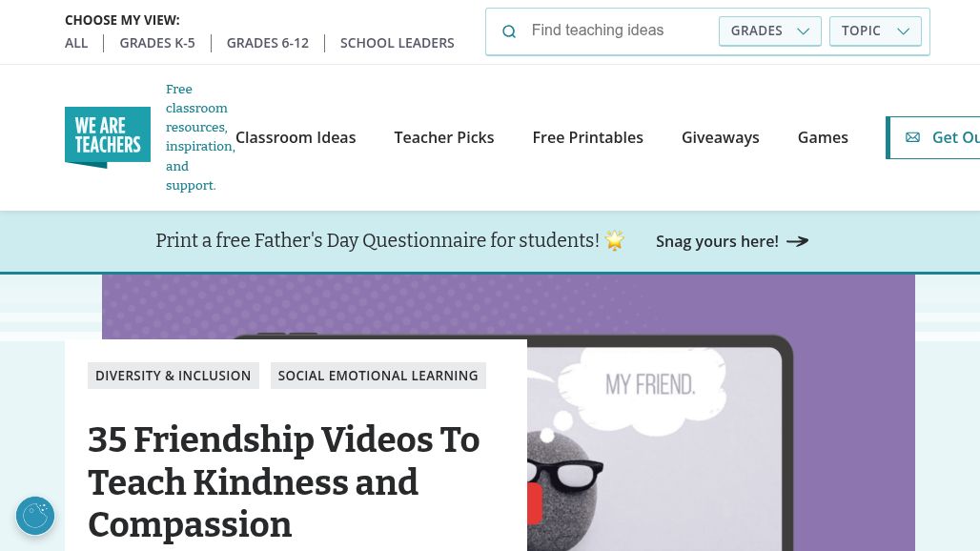This screenshot has height=551, width=980.
Task: Open the cookie preferences round icon
Action: [35, 516]
